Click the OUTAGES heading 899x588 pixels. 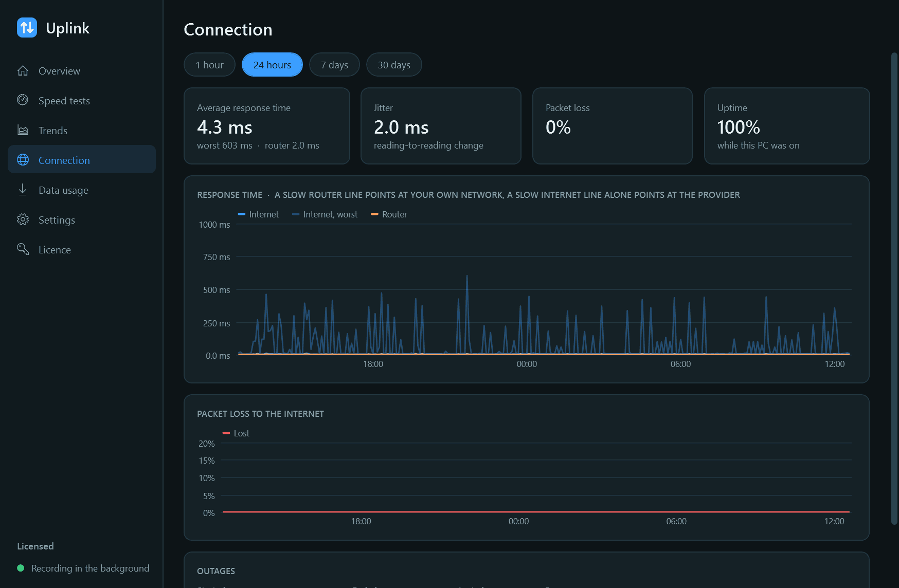point(216,571)
